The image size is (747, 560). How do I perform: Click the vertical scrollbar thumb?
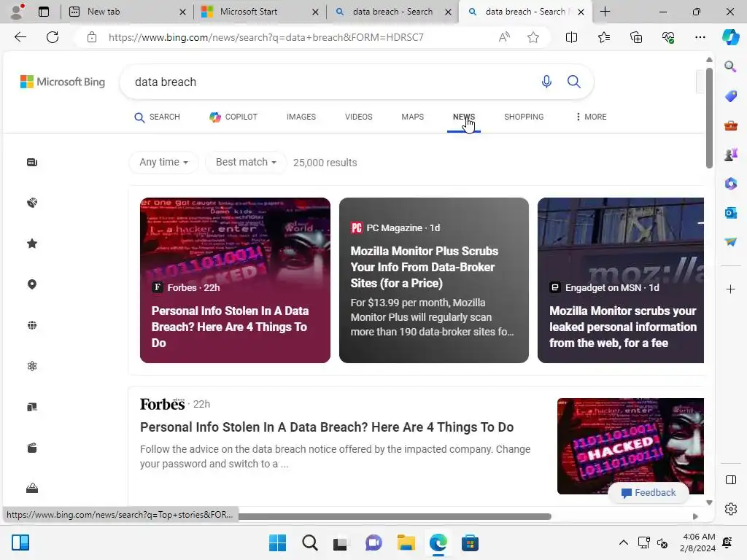(709, 118)
